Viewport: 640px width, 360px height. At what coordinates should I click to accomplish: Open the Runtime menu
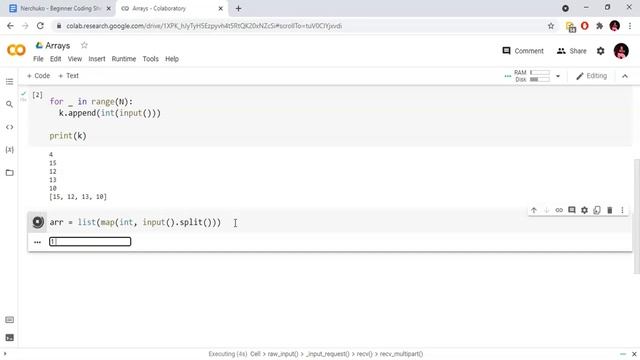tap(124, 59)
